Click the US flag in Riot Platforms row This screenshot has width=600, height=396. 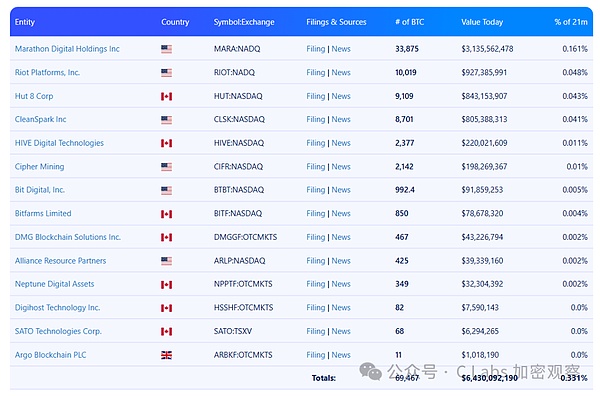(166, 73)
